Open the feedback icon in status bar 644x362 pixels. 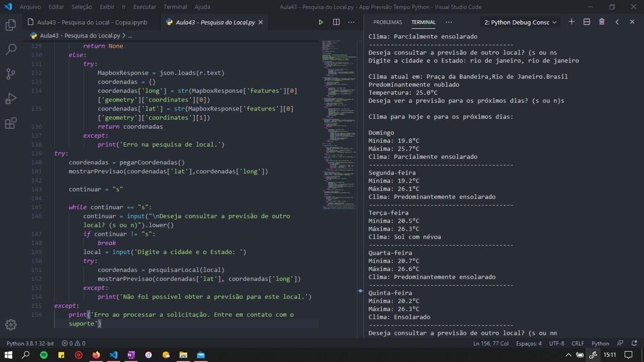tap(620, 344)
